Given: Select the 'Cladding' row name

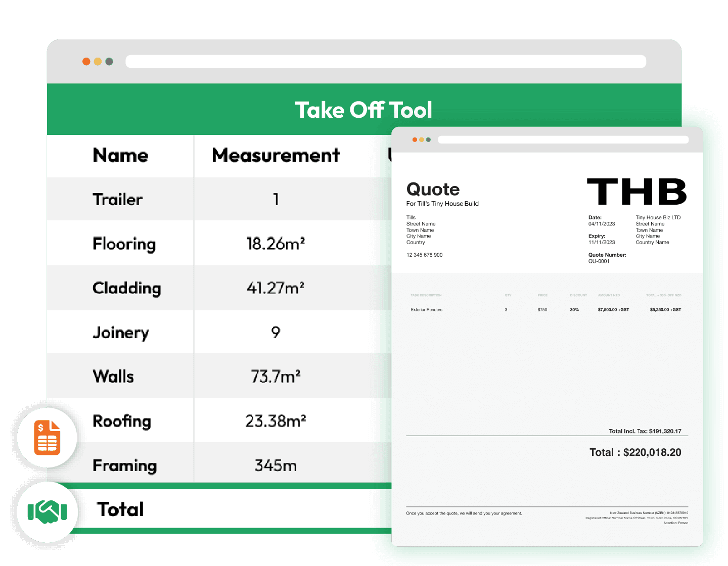Looking at the screenshot, I should click(x=127, y=288).
